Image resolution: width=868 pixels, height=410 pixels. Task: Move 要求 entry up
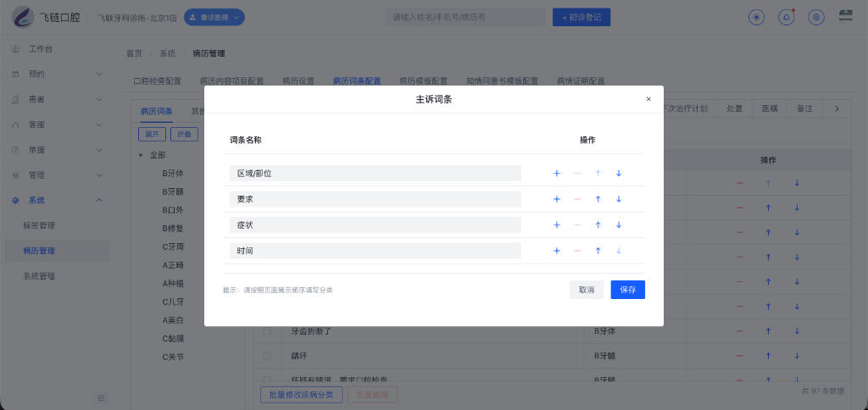[x=598, y=199]
